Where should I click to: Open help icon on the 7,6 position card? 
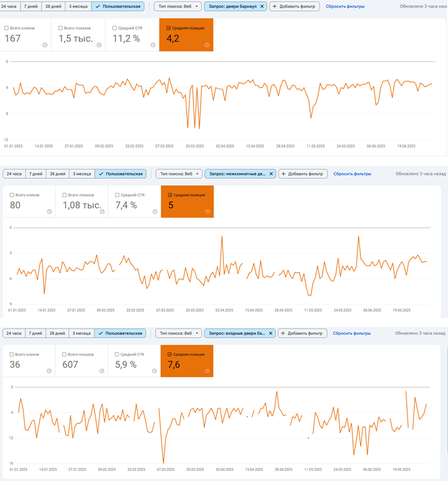207,371
